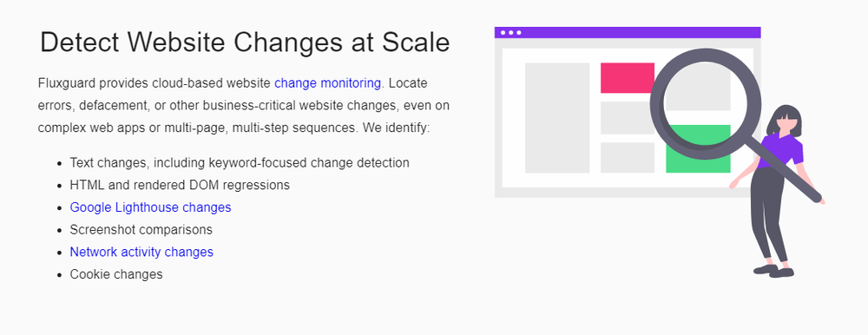Click the word Fluxguard in the paragraph
The image size is (868, 335).
(x=63, y=83)
